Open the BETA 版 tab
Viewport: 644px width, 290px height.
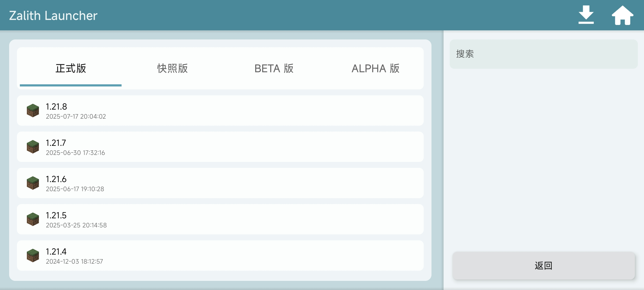pos(274,68)
